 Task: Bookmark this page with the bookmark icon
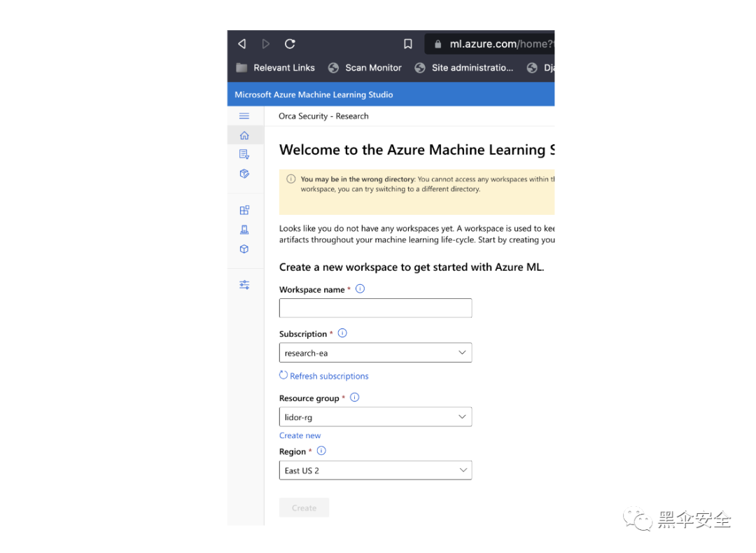(x=408, y=44)
